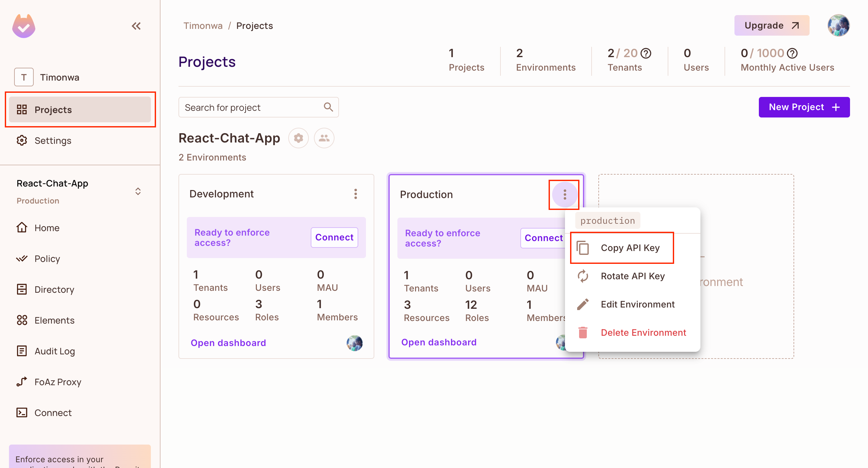The height and width of the screenshot is (468, 868).
Task: Expand React-Chat-App environment switcher
Action: click(138, 191)
